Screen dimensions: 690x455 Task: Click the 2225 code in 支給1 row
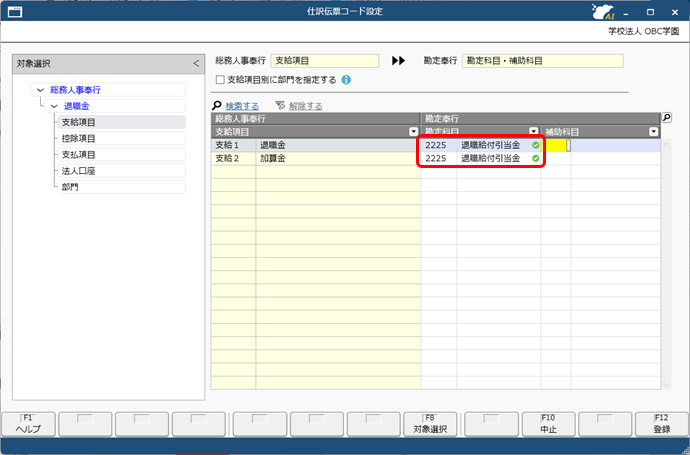click(436, 145)
